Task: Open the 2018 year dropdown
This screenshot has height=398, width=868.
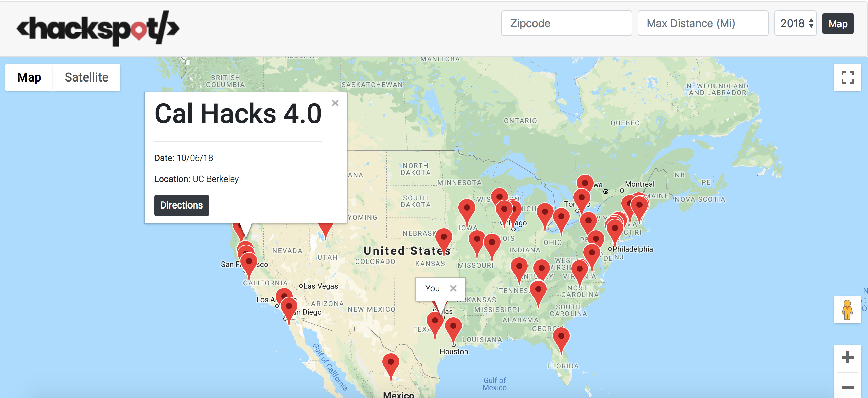Action: (795, 23)
